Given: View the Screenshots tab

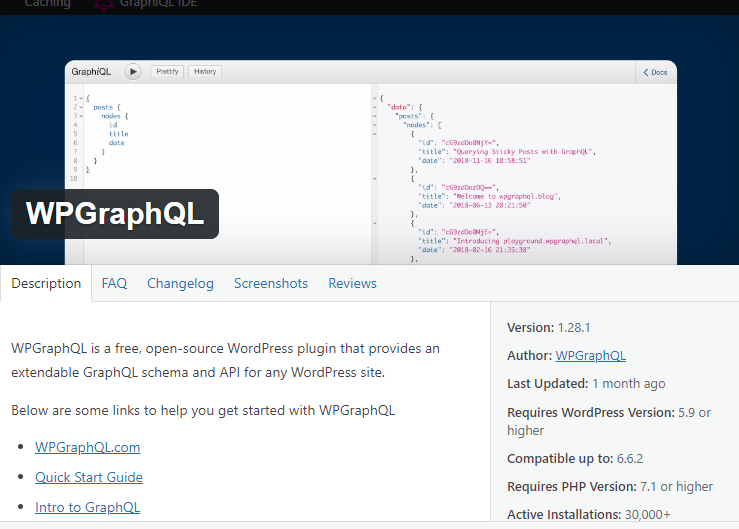Looking at the screenshot, I should (271, 283).
